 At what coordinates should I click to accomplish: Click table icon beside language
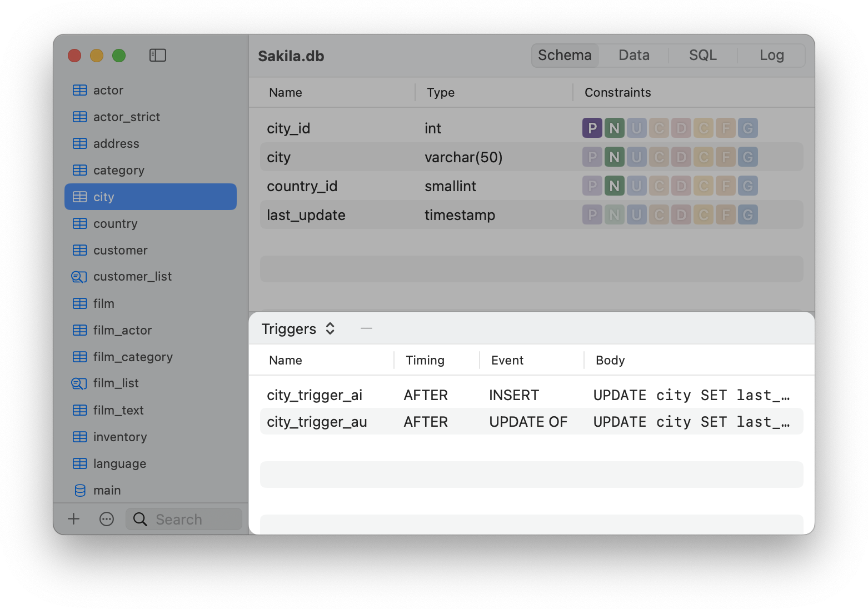click(80, 463)
